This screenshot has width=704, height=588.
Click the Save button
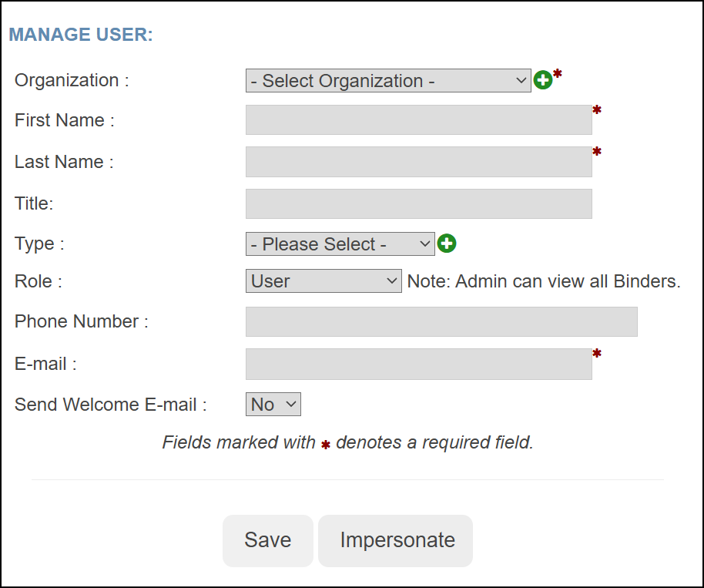(267, 540)
